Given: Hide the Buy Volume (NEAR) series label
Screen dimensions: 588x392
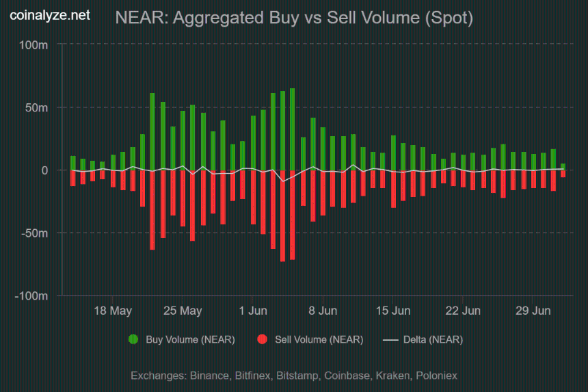Looking at the screenshot, I should tap(190, 339).
